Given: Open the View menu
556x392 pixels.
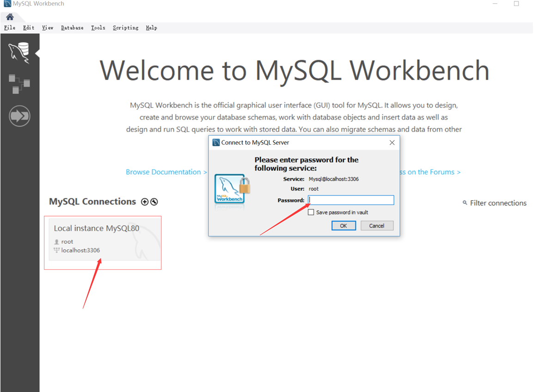Looking at the screenshot, I should pyautogui.click(x=48, y=28).
